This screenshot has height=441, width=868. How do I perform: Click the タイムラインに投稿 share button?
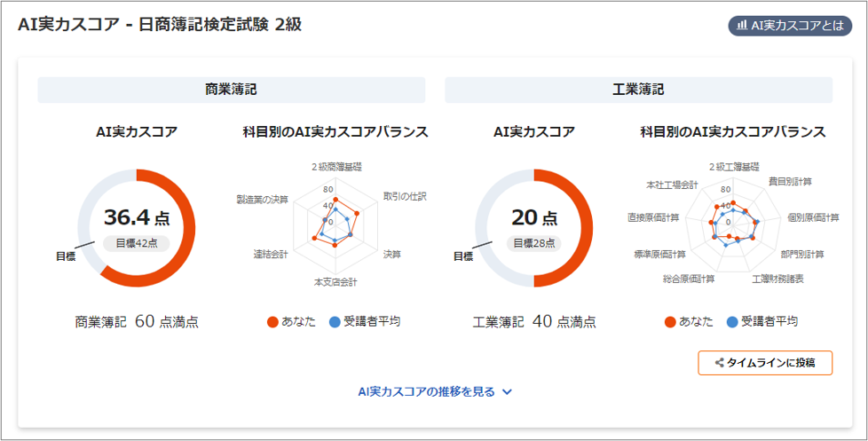tap(765, 363)
